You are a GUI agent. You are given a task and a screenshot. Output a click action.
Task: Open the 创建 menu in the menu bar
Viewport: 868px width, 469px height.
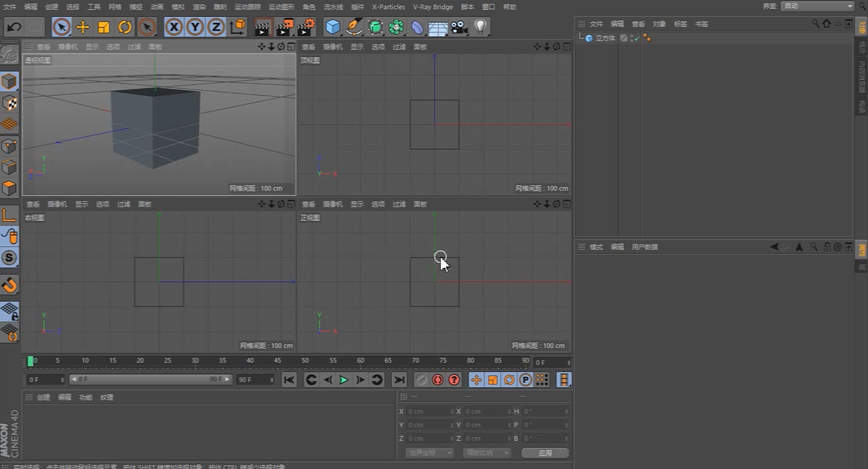pyautogui.click(x=52, y=7)
